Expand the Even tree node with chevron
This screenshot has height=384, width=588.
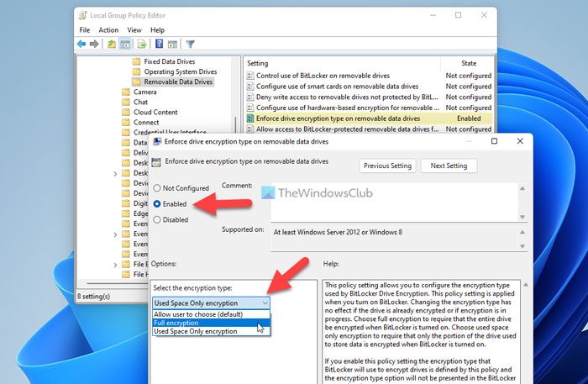(115, 234)
